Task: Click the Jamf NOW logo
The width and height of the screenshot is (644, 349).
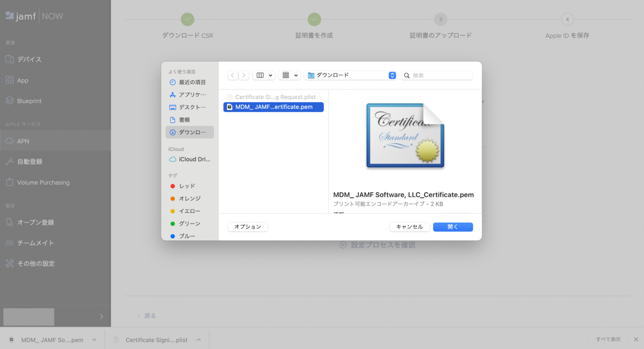Action: (x=34, y=16)
